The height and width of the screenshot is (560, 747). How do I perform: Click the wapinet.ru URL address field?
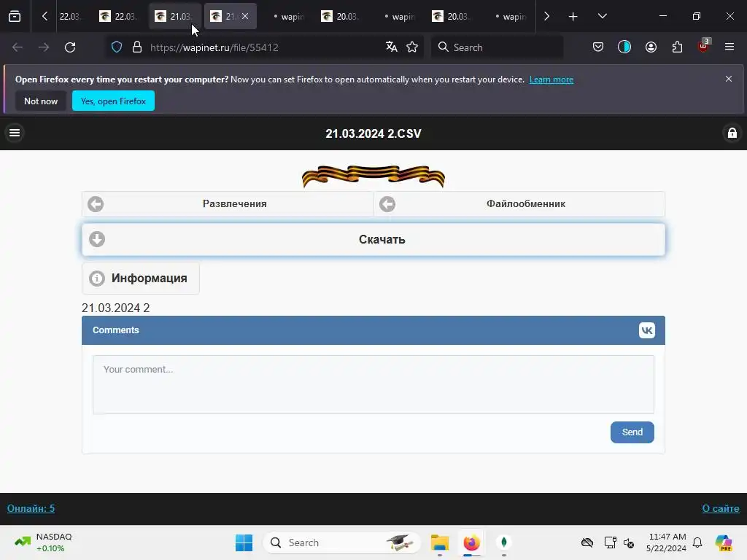[214, 47]
